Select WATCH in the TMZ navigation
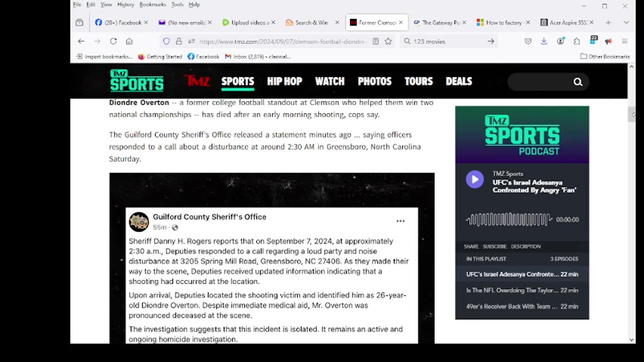Image resolution: width=644 pixels, height=362 pixels. tap(330, 81)
